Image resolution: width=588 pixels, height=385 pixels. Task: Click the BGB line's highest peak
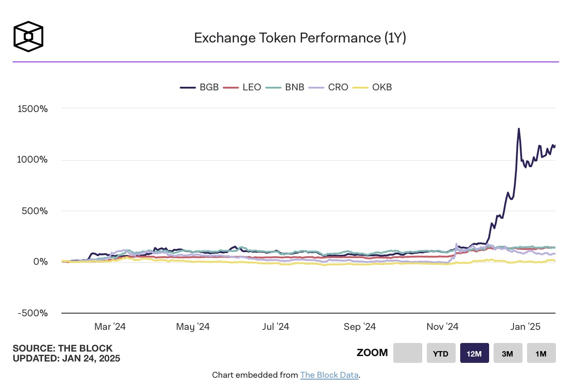click(x=518, y=129)
